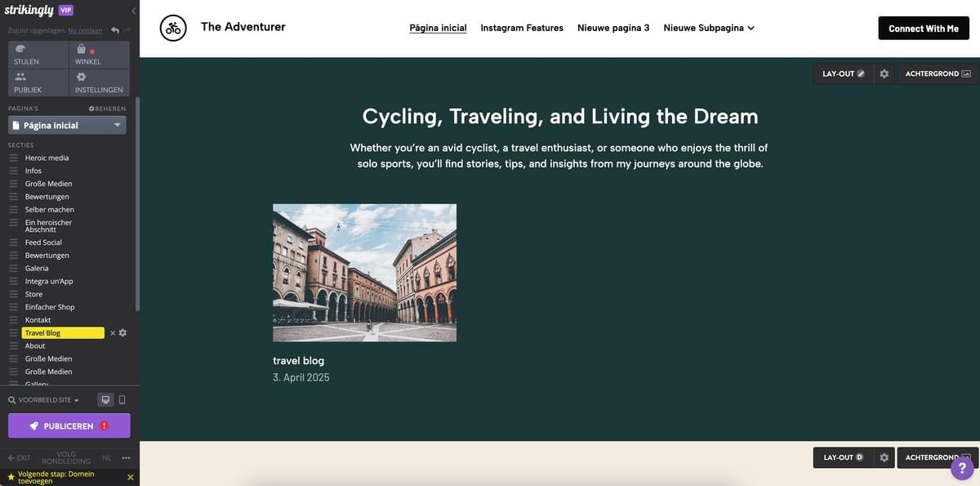Open the NL language selector
Image resolution: width=980 pixels, height=486 pixels.
click(x=106, y=458)
